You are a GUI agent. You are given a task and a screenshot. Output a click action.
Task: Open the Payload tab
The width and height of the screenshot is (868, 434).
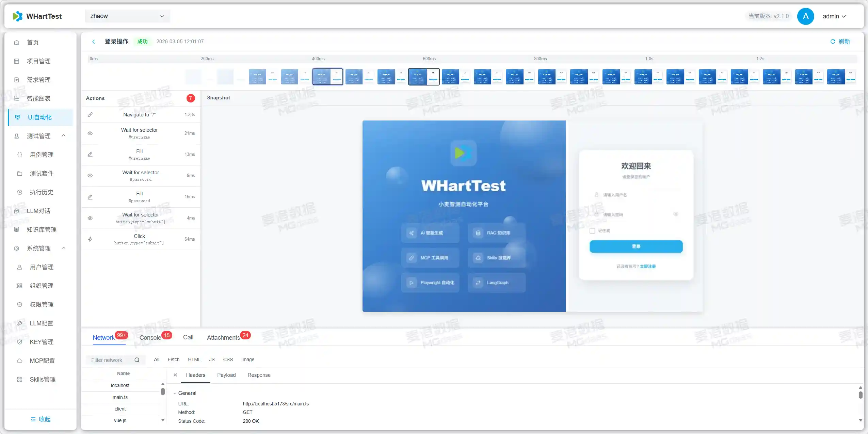(x=226, y=375)
